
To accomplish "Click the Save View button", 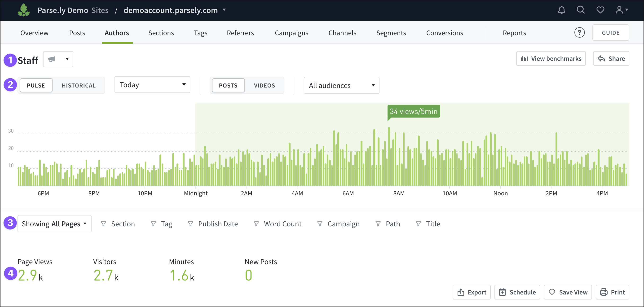I will [568, 292].
